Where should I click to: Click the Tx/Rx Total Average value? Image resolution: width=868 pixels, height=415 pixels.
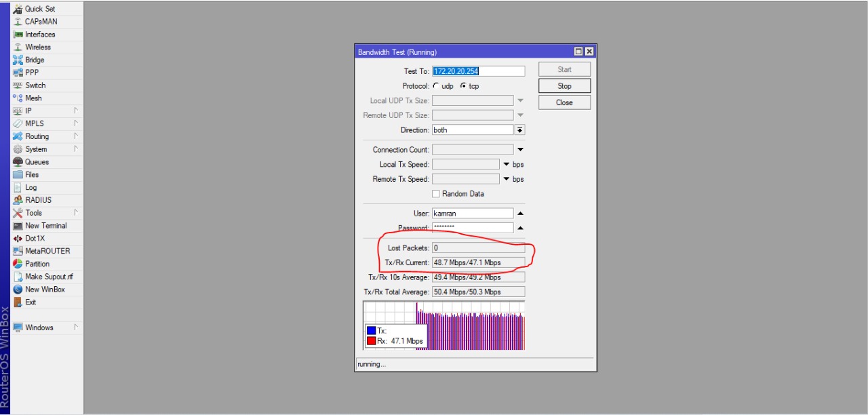coord(478,292)
